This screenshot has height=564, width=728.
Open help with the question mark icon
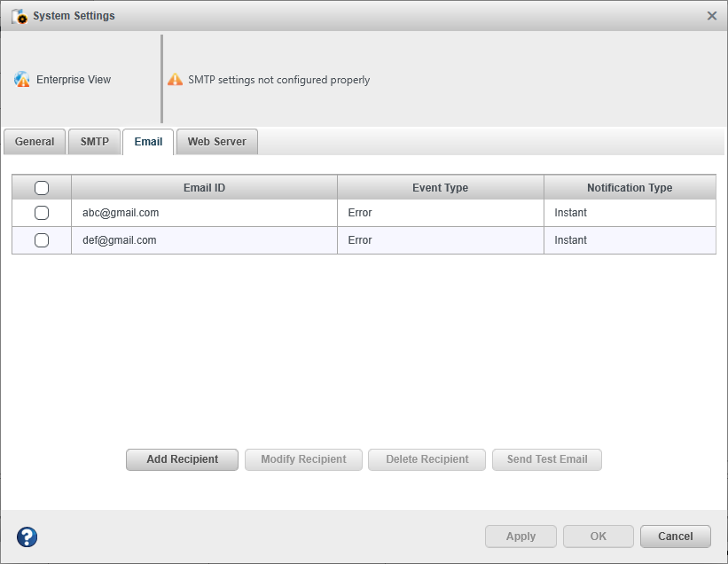(27, 537)
